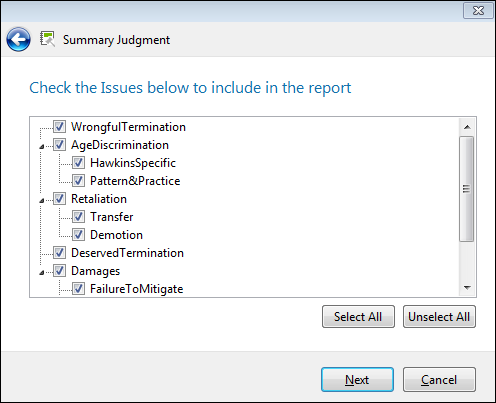This screenshot has width=496, height=403.
Task: Click the scrollbar down arrow
Action: (467, 287)
